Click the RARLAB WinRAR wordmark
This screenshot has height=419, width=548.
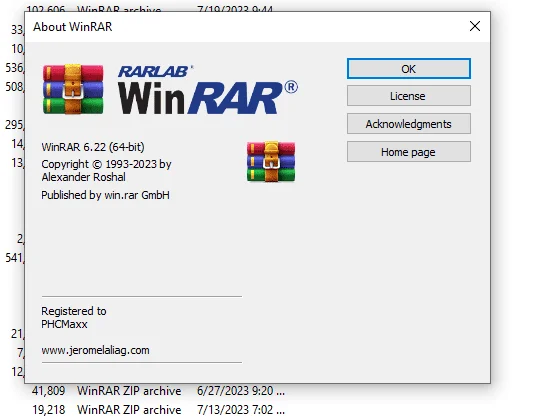pyautogui.click(x=208, y=90)
